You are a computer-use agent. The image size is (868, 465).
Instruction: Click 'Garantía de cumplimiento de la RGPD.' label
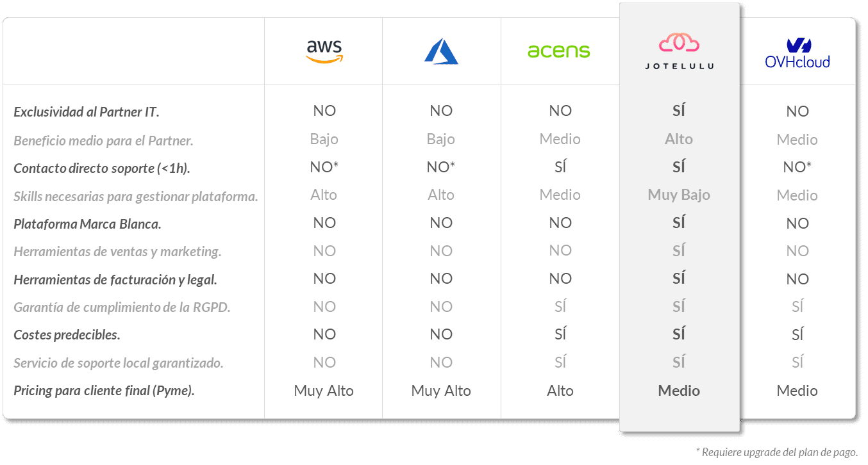pos(122,307)
